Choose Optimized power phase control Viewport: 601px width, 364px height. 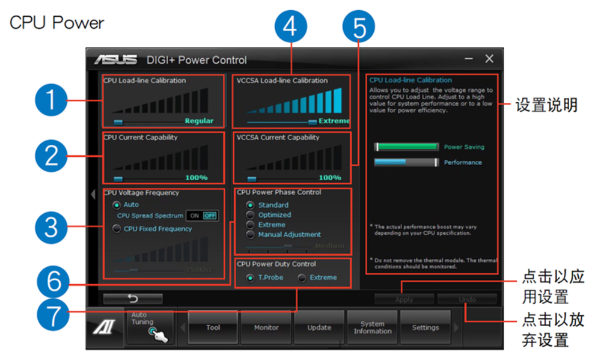[250, 215]
